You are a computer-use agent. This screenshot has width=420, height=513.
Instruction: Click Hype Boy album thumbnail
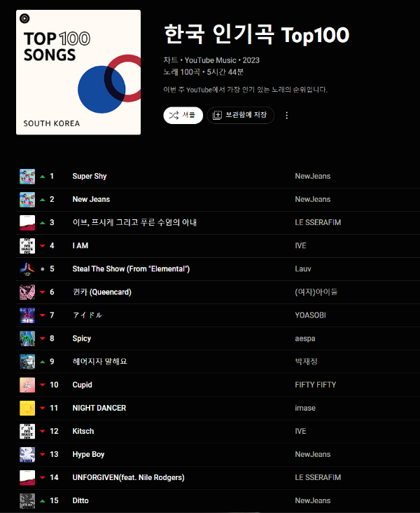point(27,455)
